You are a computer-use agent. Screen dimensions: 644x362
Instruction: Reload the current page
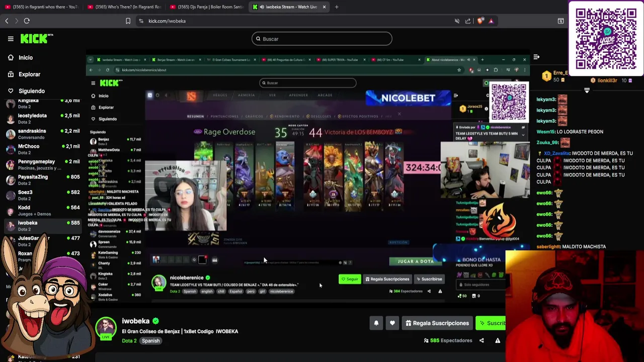(27, 21)
